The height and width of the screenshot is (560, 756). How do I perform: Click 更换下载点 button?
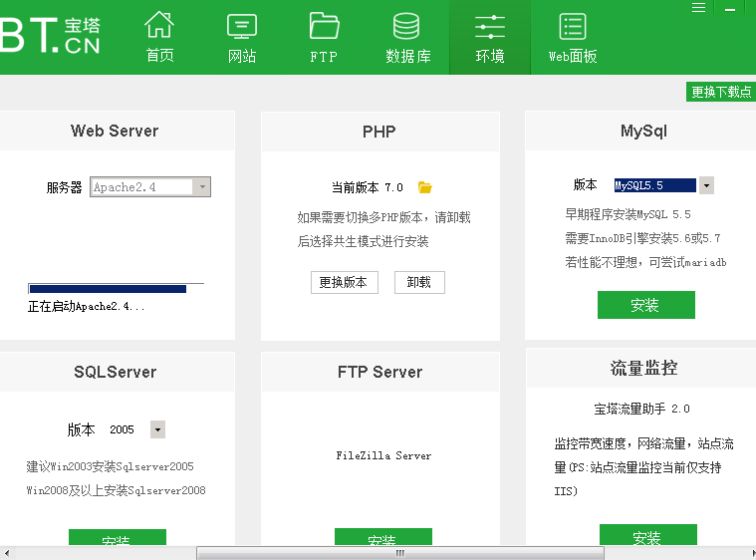721,92
